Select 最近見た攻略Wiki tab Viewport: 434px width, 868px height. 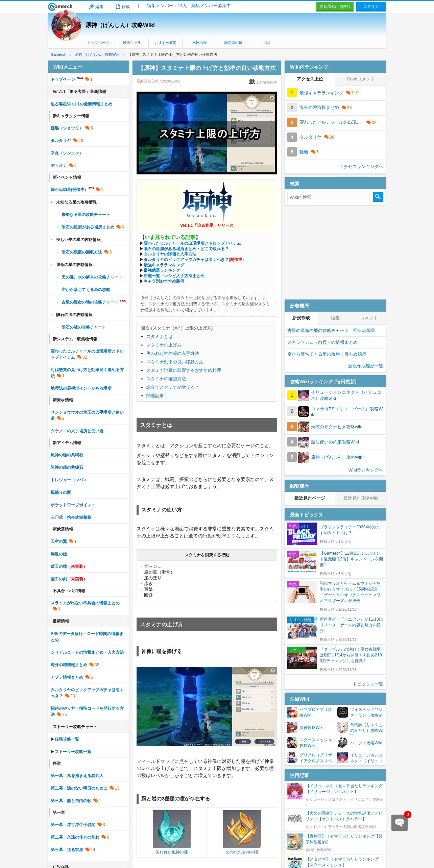coord(361,498)
